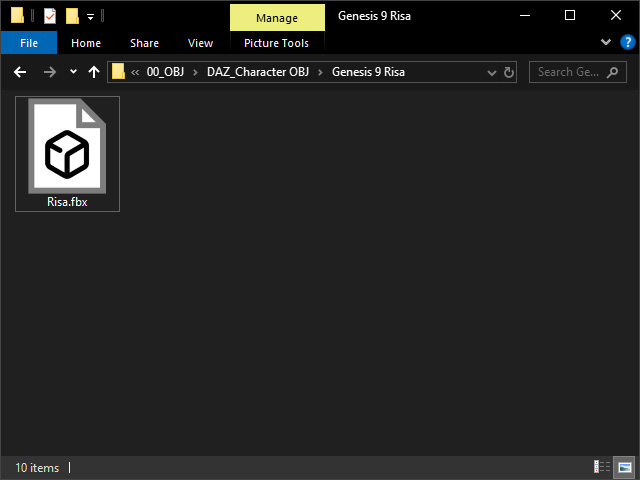Click the search magnifier icon
This screenshot has width=640, height=480.
click(612, 72)
